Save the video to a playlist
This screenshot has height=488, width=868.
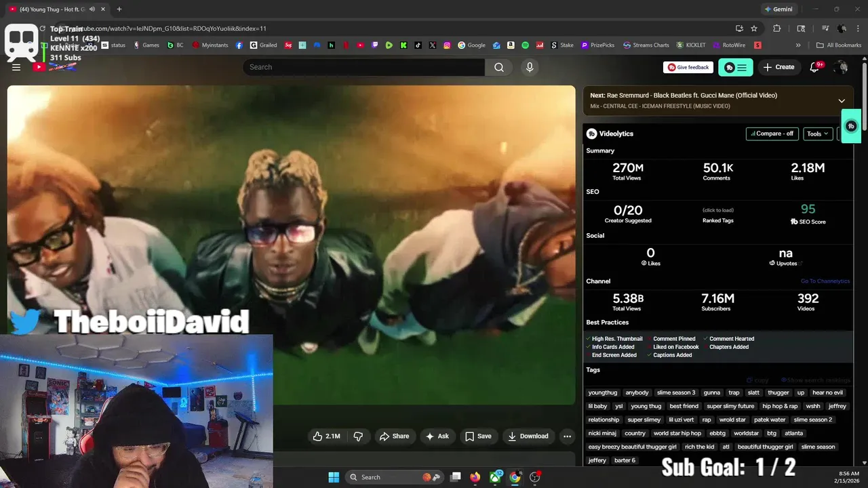click(x=478, y=436)
